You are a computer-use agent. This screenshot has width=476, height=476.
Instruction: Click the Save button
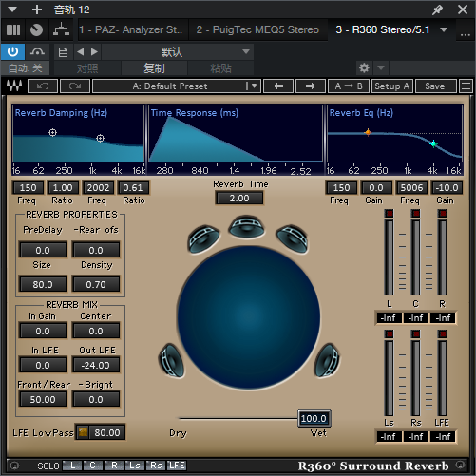[435, 86]
